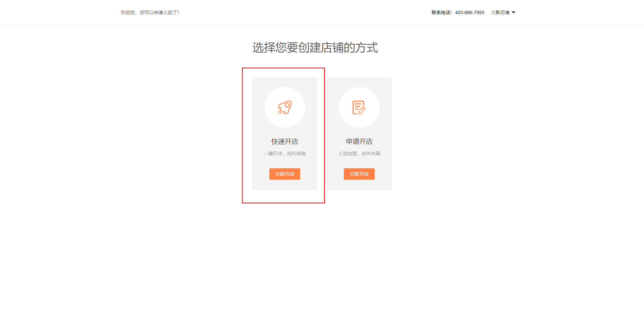Click the contact phone 400-886-7993
This screenshot has height=313, width=644.
[x=470, y=12]
